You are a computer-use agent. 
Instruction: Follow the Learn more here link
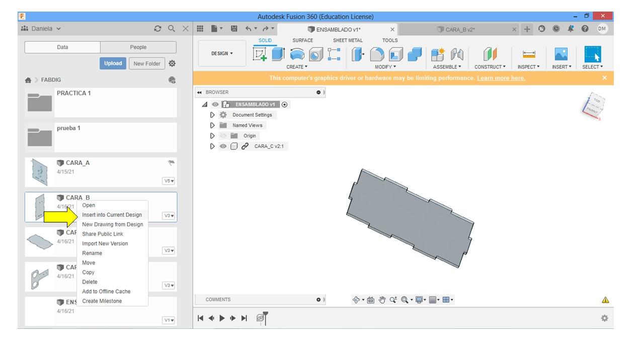pyautogui.click(x=501, y=78)
